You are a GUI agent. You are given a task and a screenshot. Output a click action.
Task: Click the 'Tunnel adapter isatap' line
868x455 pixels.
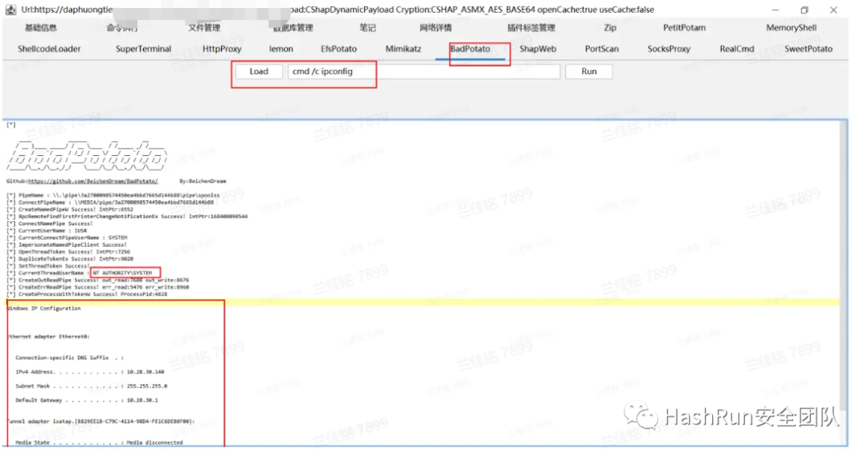click(x=100, y=421)
